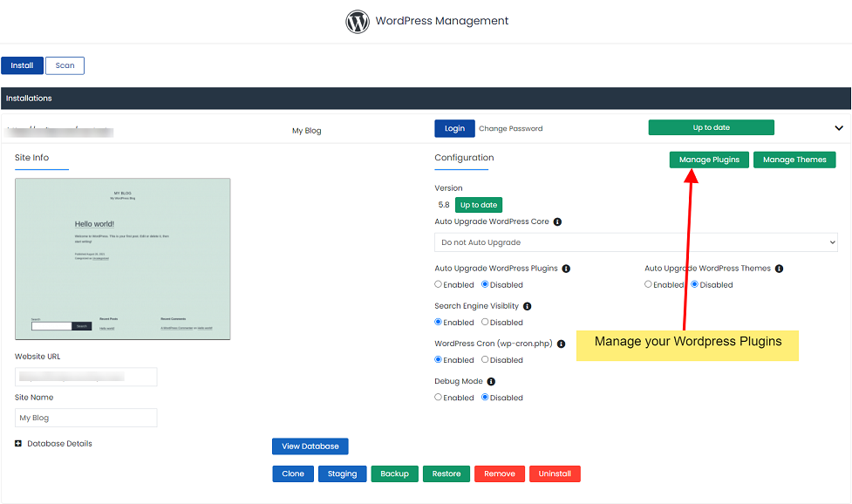The height and width of the screenshot is (504, 852).
Task: Start a Scan of installations
Action: coord(65,65)
